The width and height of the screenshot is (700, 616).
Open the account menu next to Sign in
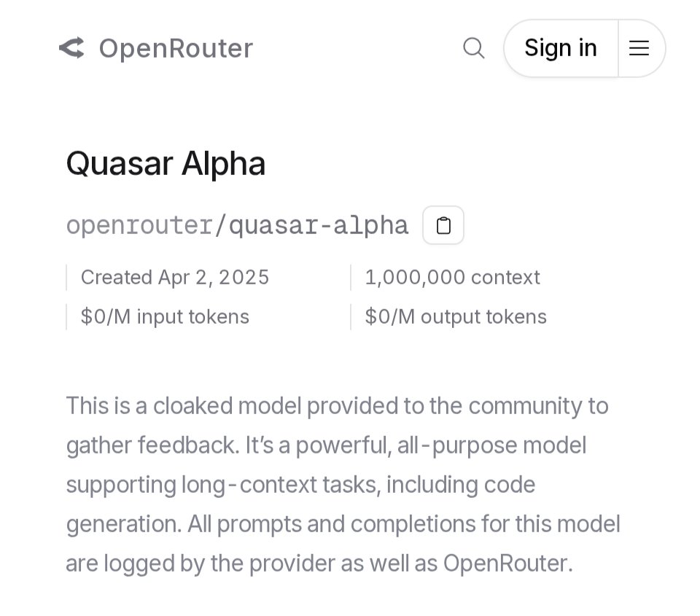coord(639,48)
